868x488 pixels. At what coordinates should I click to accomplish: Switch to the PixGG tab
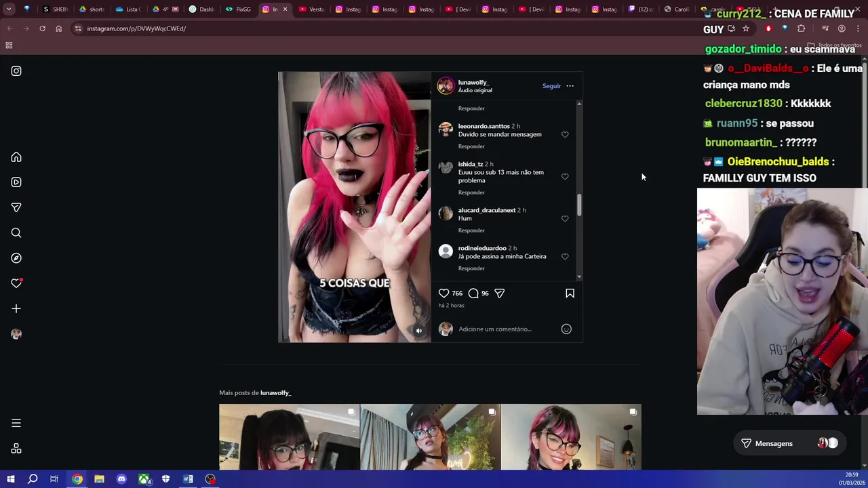pos(239,9)
